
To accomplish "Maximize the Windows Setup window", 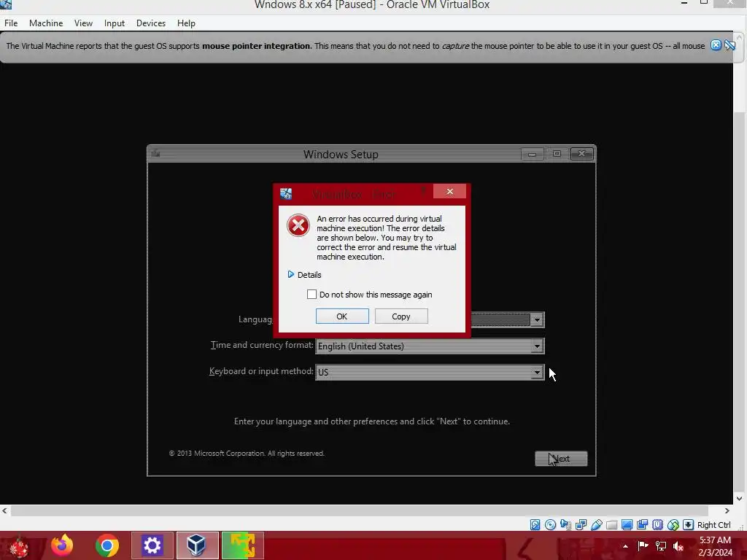I will tap(557, 153).
